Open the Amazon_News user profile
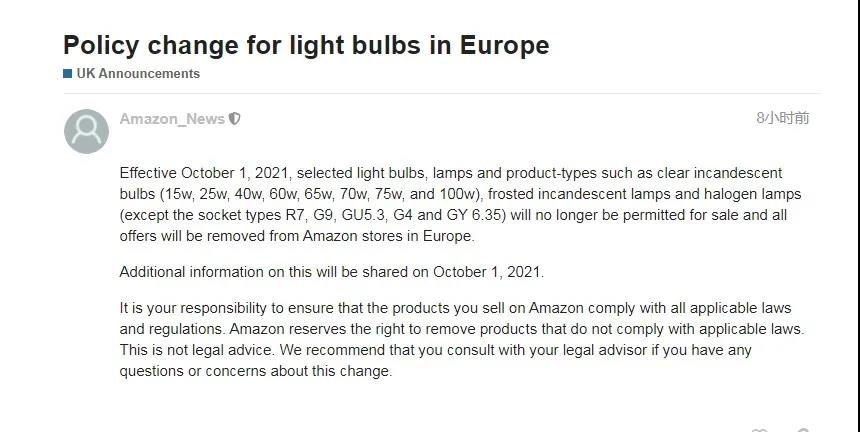 (x=172, y=119)
